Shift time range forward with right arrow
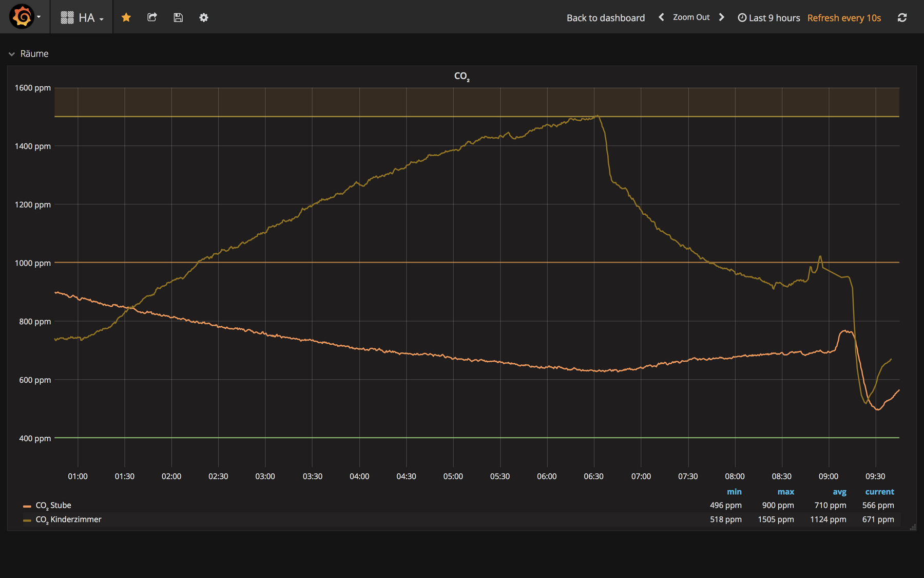Image resolution: width=924 pixels, height=578 pixels. coord(722,17)
